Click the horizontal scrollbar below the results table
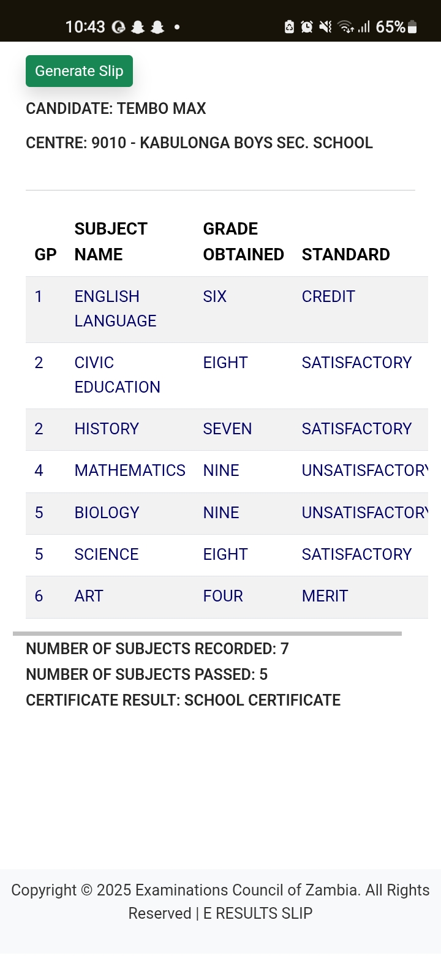Viewport: 441px width, 980px height. click(207, 633)
